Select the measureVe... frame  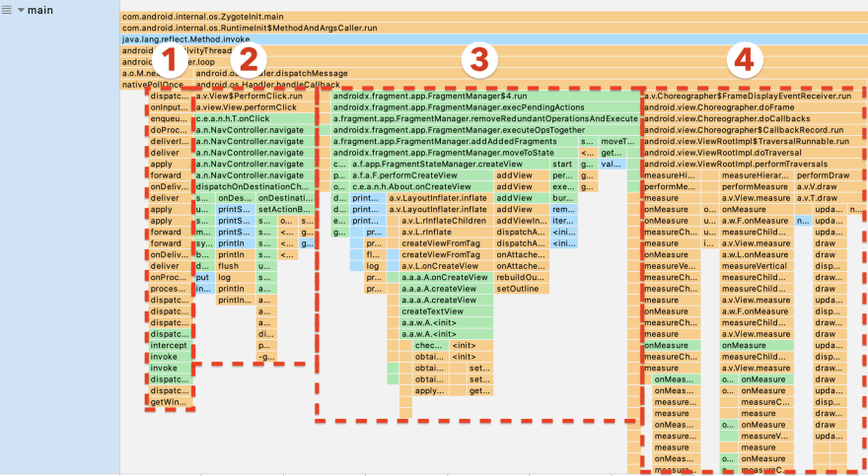pyautogui.click(x=672, y=266)
